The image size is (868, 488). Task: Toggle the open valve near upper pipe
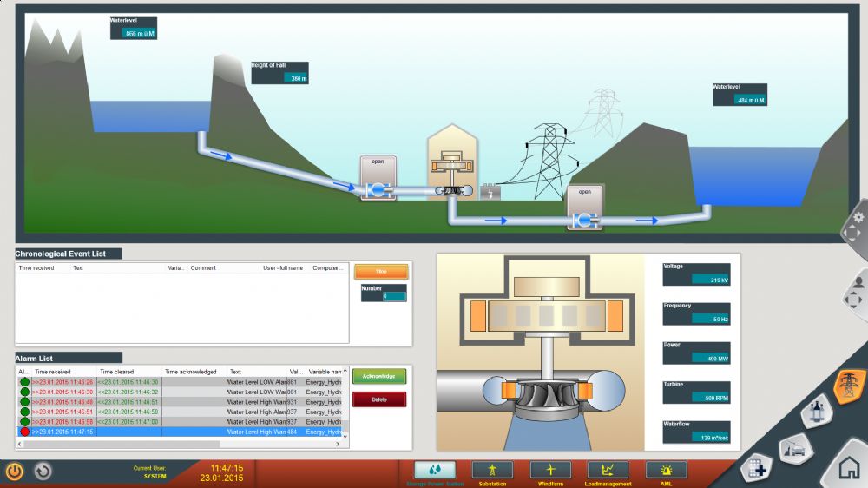[378, 178]
